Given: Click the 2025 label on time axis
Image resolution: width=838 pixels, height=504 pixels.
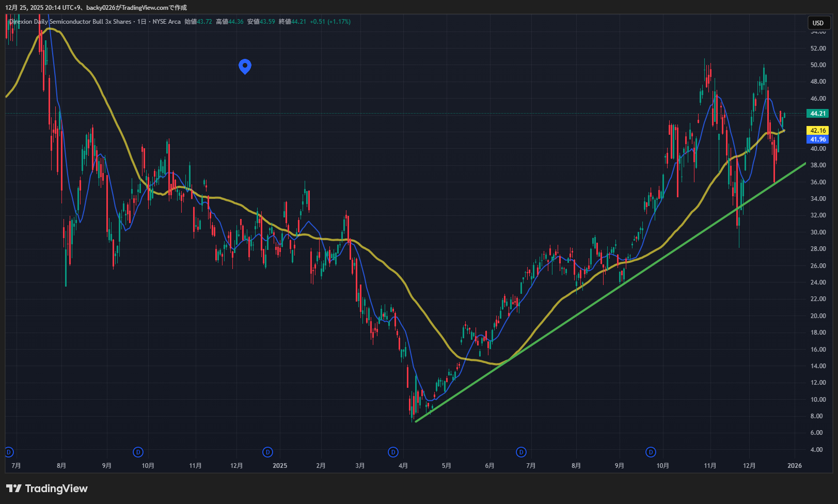Looking at the screenshot, I should [x=279, y=466].
